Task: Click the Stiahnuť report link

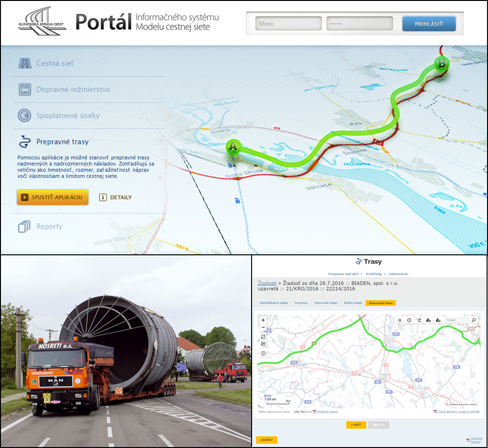Action: coord(328,411)
